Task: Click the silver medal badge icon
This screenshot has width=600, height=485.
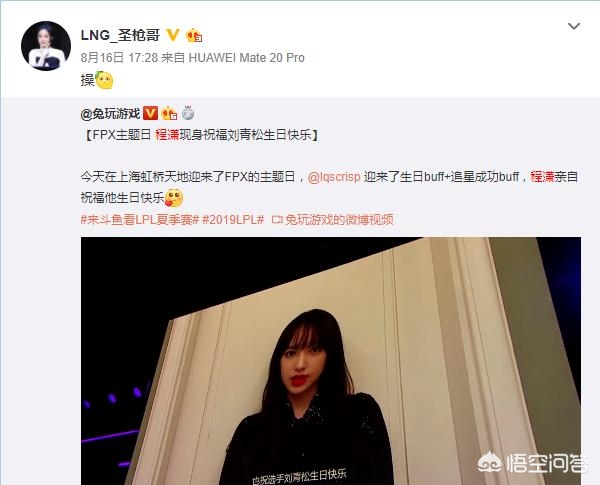Action: (x=188, y=113)
